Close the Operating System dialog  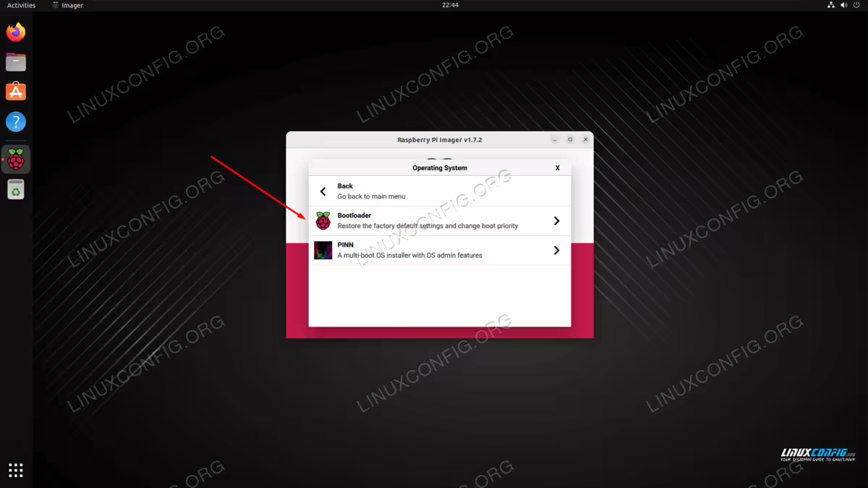[558, 168]
